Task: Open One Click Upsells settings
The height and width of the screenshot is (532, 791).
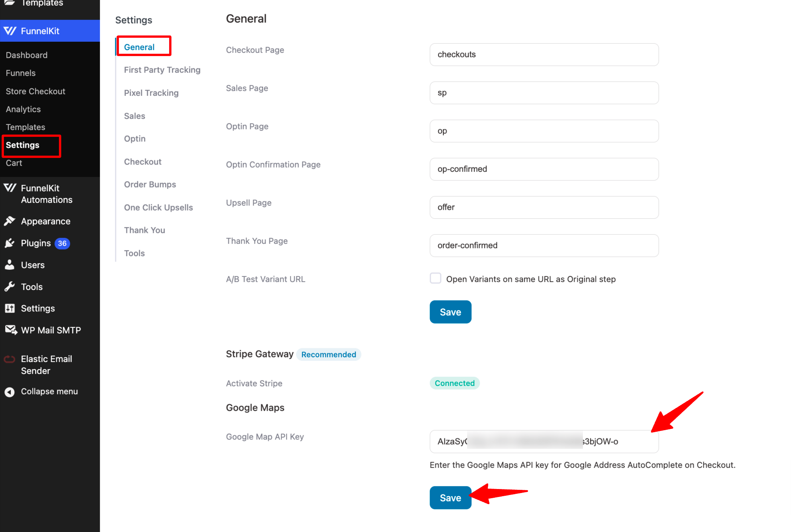Action: pos(158,207)
